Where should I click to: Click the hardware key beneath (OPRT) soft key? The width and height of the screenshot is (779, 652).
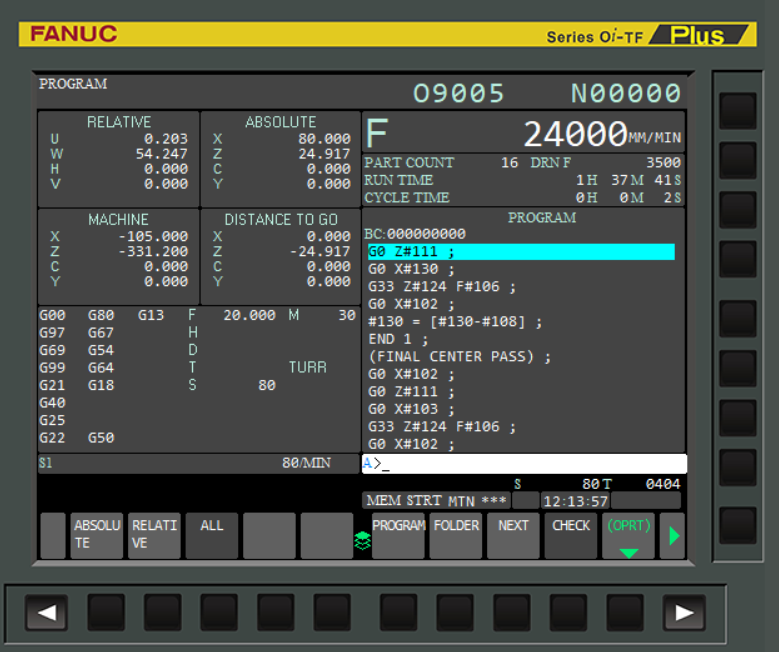tap(625, 613)
